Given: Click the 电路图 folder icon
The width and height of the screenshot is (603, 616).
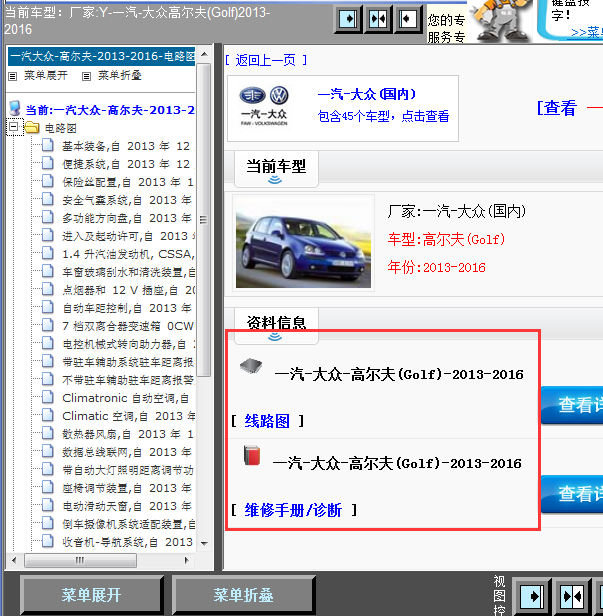Looking at the screenshot, I should [x=32, y=127].
